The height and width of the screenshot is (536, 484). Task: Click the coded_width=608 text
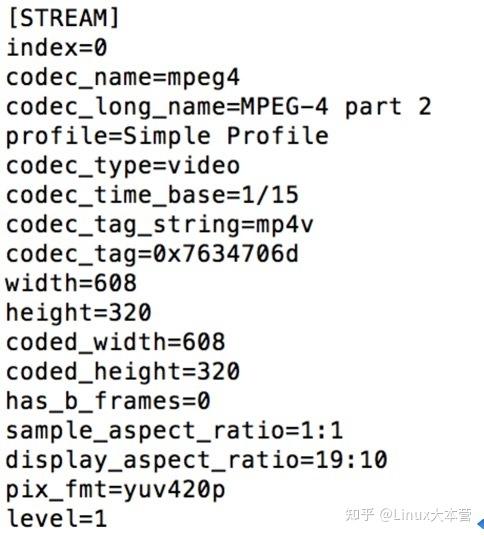[x=116, y=343]
